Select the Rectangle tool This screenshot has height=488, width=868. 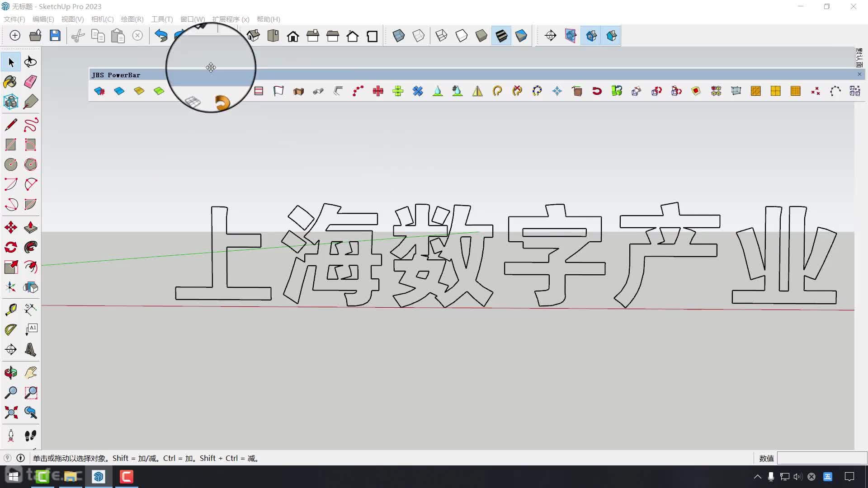(10, 145)
